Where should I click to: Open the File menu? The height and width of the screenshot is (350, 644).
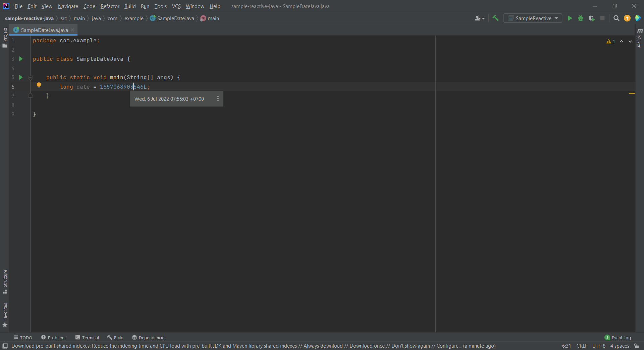[x=18, y=6]
